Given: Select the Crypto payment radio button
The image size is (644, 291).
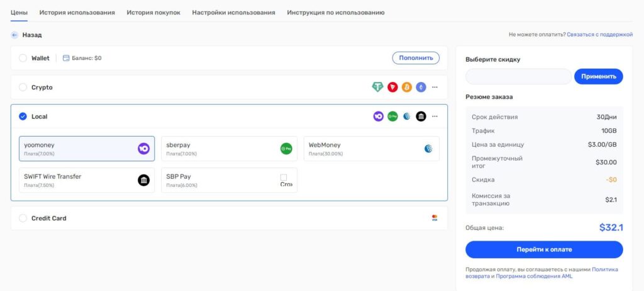Looking at the screenshot, I should pyautogui.click(x=23, y=88).
